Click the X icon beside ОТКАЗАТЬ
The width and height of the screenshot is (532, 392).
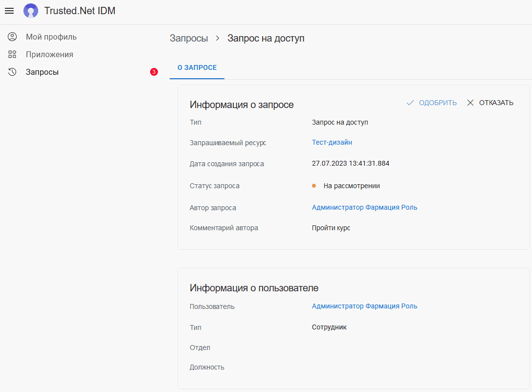click(x=470, y=103)
